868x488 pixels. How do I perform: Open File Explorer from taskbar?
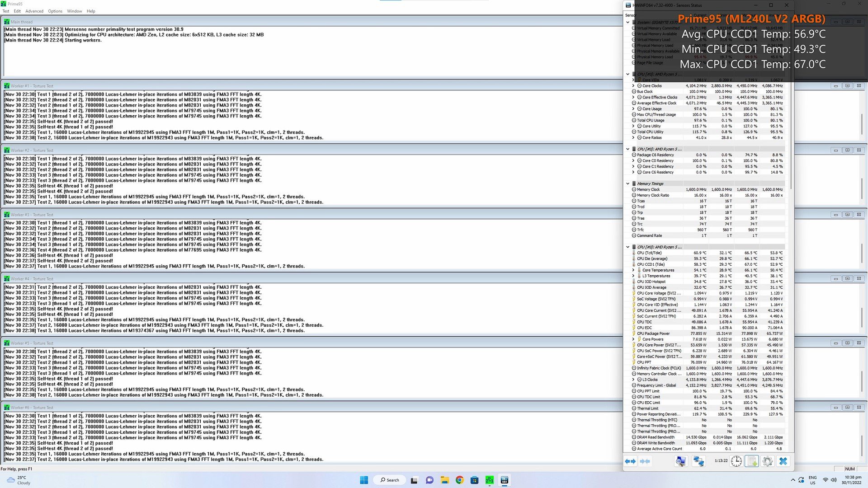tap(444, 480)
